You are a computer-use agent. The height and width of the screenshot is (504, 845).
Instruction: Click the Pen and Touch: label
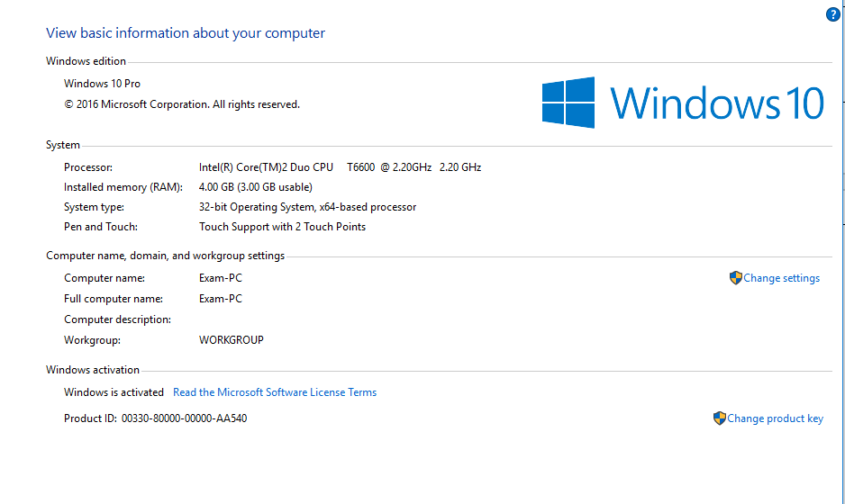coord(101,227)
